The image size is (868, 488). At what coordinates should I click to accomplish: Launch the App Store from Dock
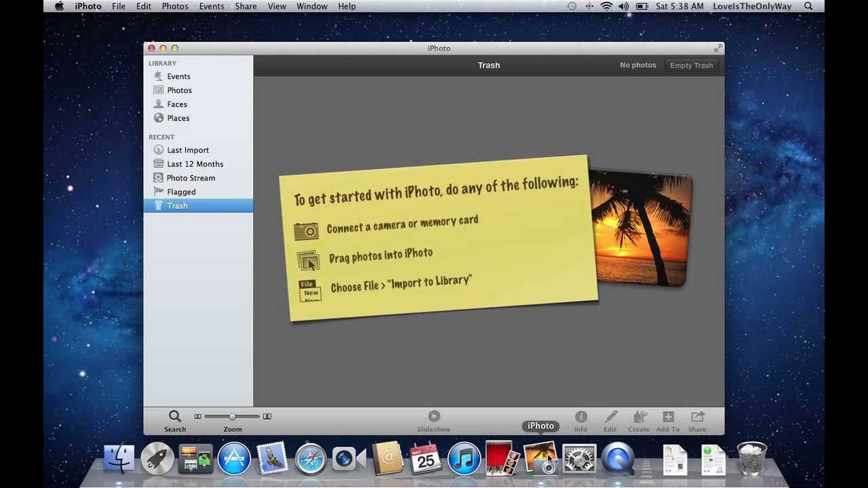[x=234, y=459]
